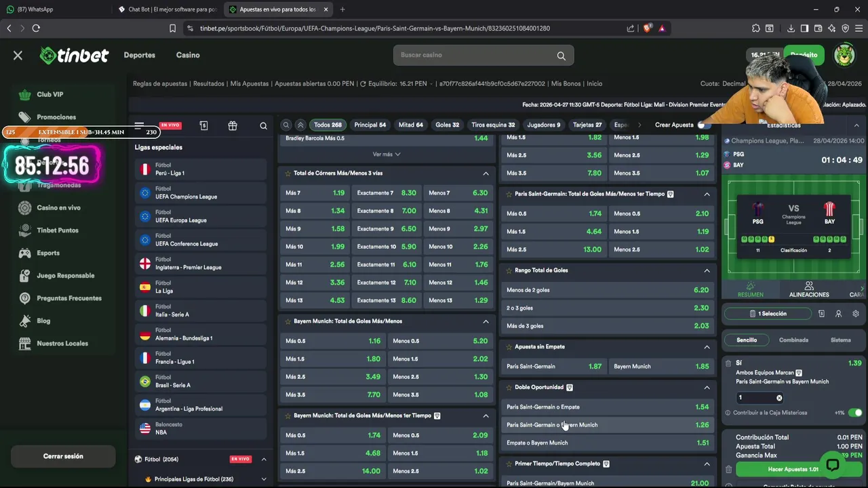Open the gift bonuses icon
The image size is (868, 488).
[233, 125]
